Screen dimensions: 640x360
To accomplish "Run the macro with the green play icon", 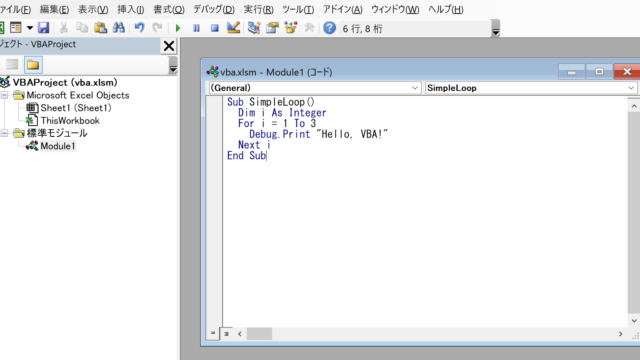I will click(x=178, y=28).
